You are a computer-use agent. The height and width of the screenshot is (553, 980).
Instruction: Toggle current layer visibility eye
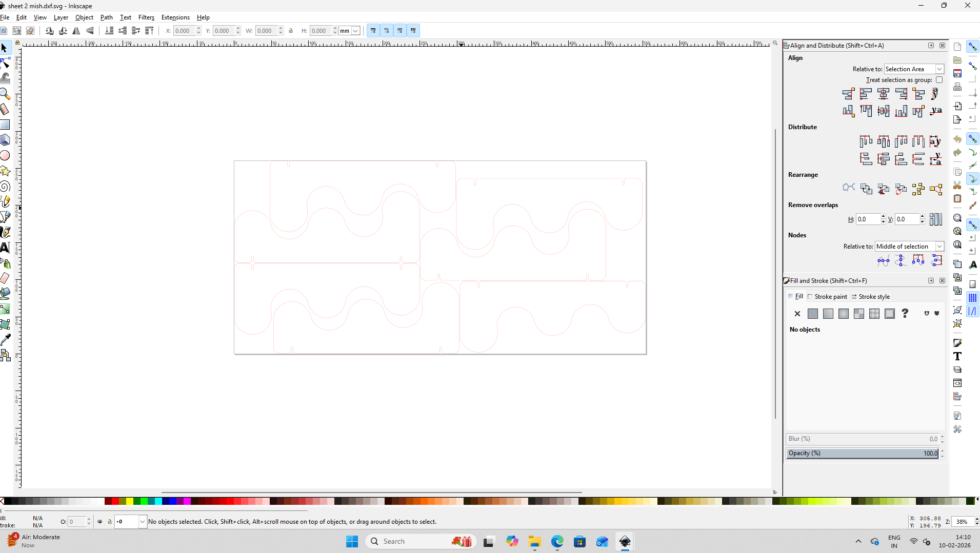click(100, 522)
